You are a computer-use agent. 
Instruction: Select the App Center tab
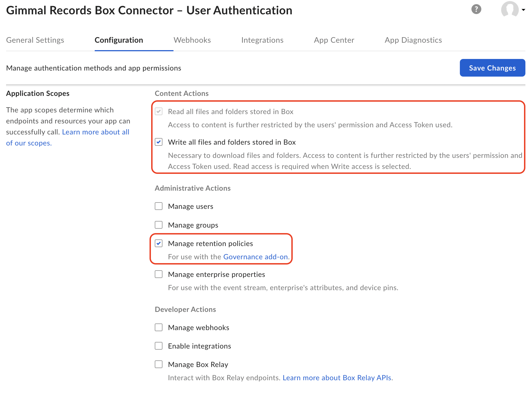point(334,40)
